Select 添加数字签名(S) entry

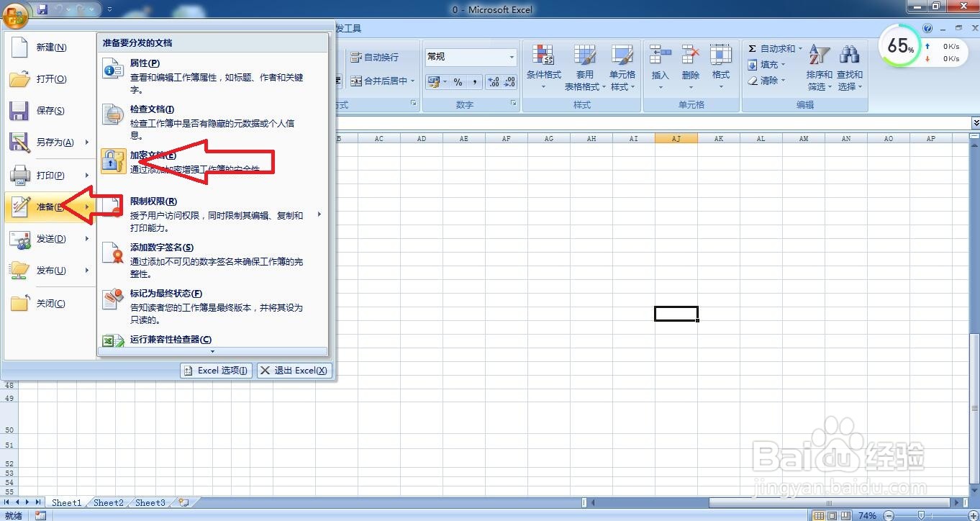coord(212,260)
